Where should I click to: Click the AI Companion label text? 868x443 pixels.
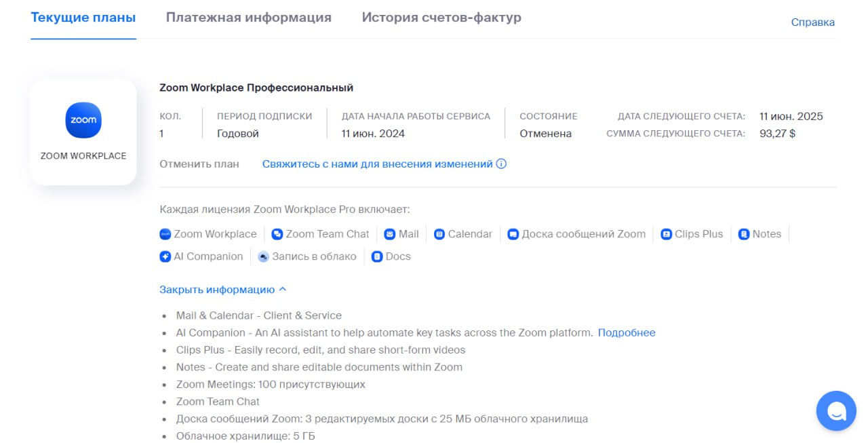(208, 256)
